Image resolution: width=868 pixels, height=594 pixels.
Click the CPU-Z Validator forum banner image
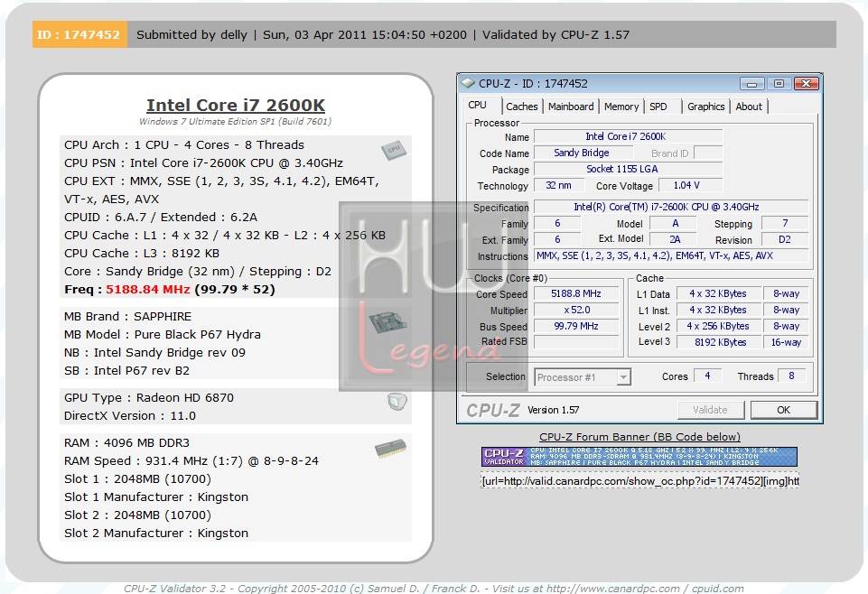(639, 457)
